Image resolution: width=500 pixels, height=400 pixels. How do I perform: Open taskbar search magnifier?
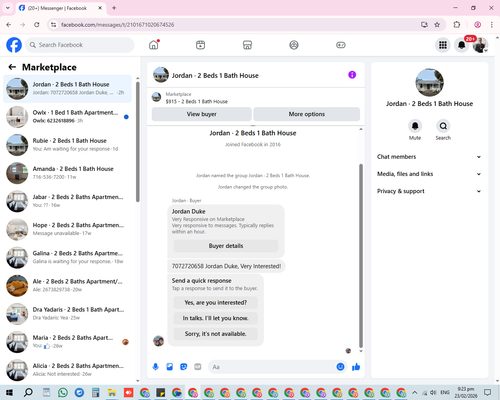(28, 392)
